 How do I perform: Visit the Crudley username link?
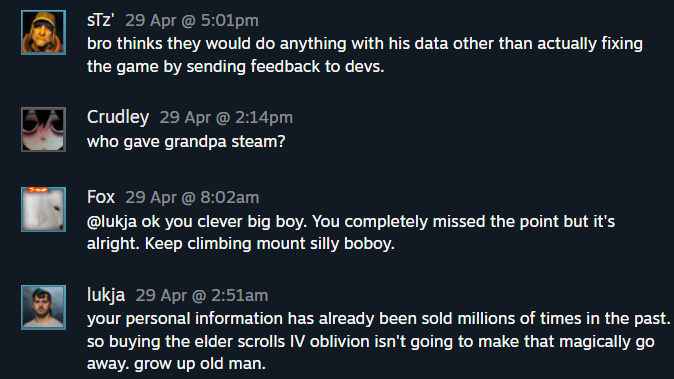pos(118,117)
